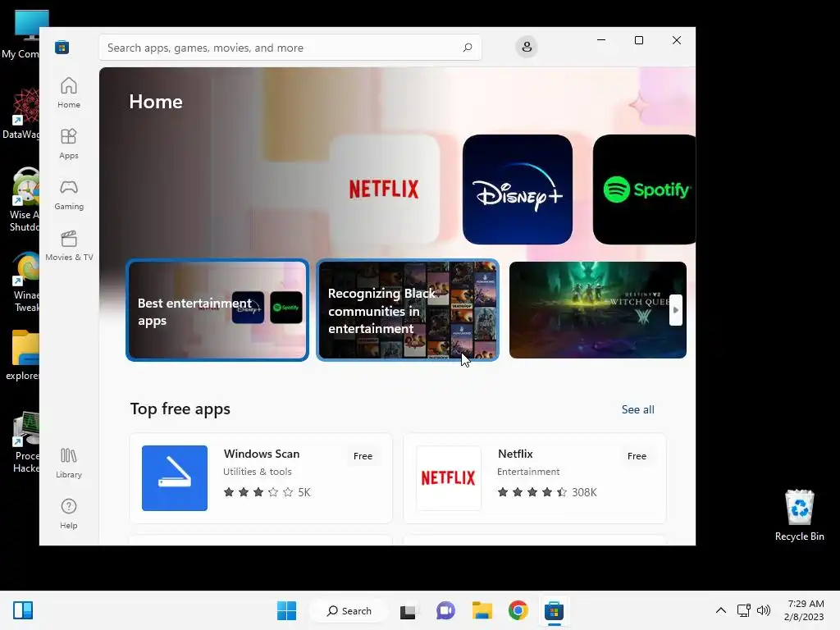Open the clock and date flyout
Viewport: 840px width, 630px height.
pos(805,610)
